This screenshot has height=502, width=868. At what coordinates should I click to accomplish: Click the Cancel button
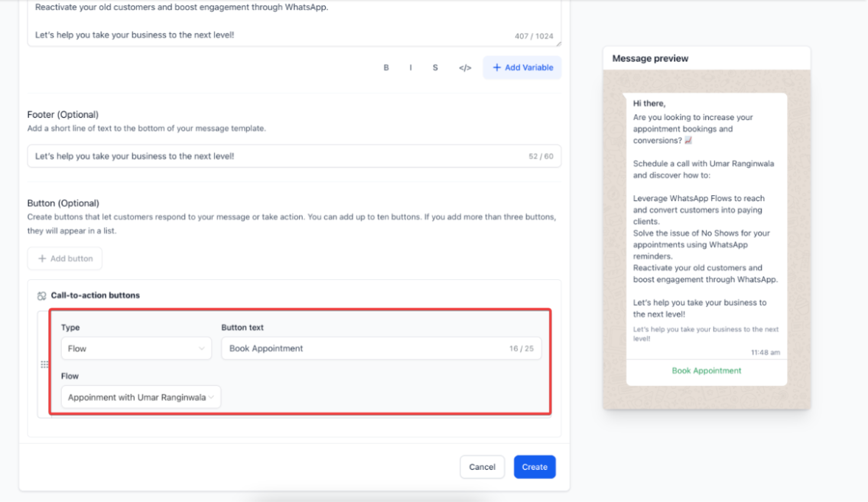click(x=482, y=467)
